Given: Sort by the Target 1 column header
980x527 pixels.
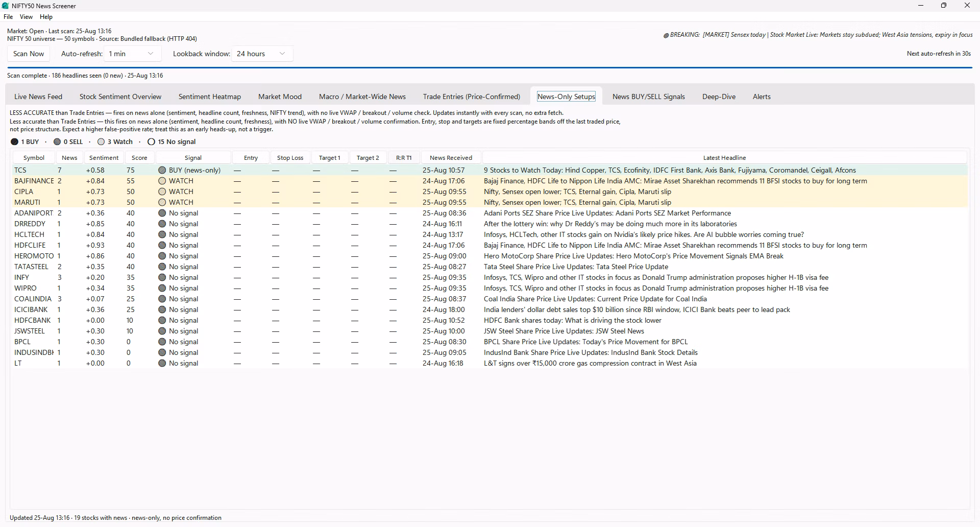Looking at the screenshot, I should tap(329, 158).
